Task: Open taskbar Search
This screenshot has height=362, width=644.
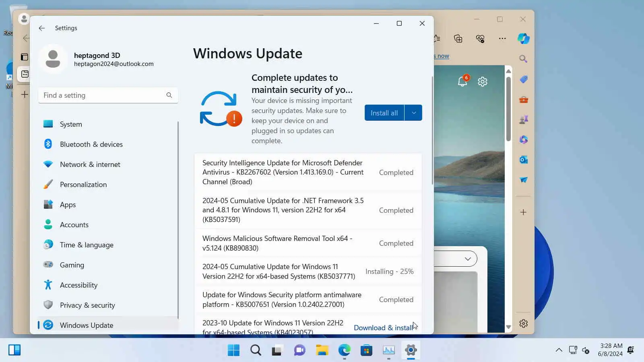Action: (x=256, y=350)
